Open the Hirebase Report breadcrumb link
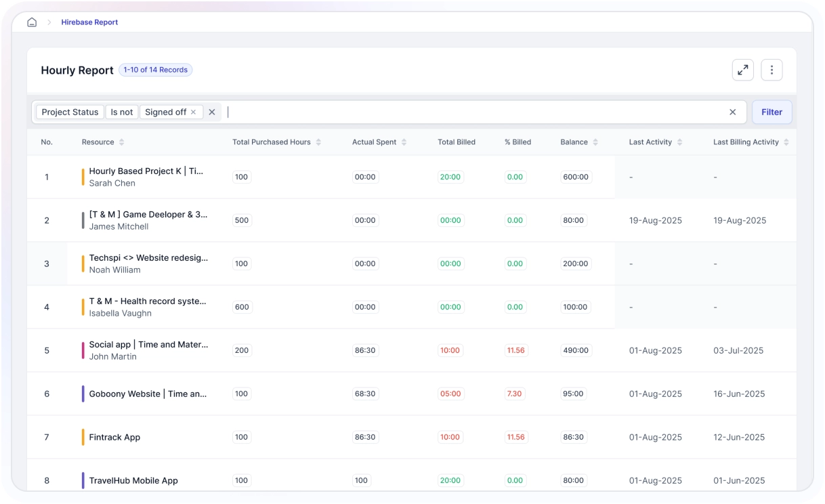This screenshot has height=504, width=825. coord(89,22)
